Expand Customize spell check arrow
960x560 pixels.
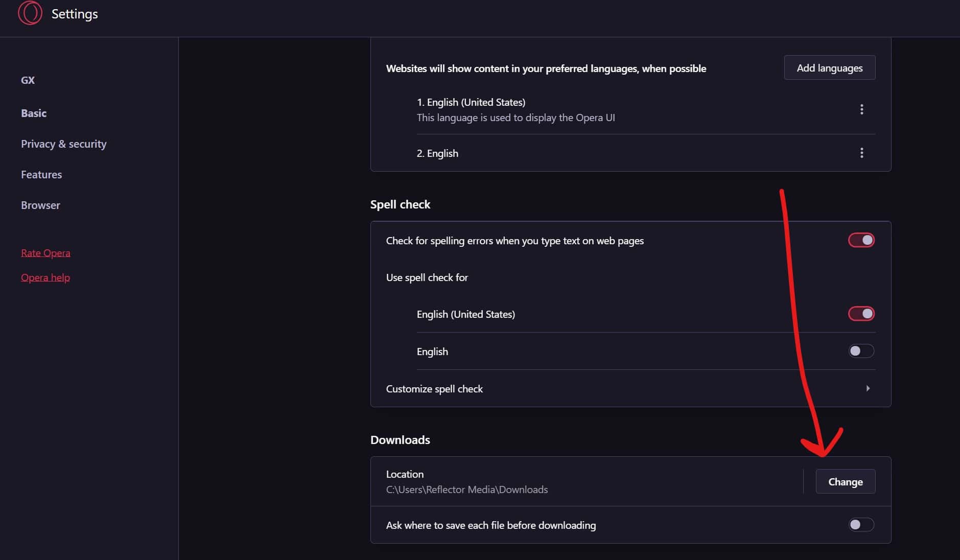[868, 388]
